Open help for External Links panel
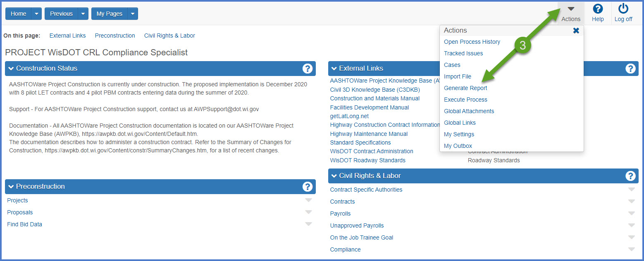This screenshot has height=261, width=644. [x=630, y=69]
